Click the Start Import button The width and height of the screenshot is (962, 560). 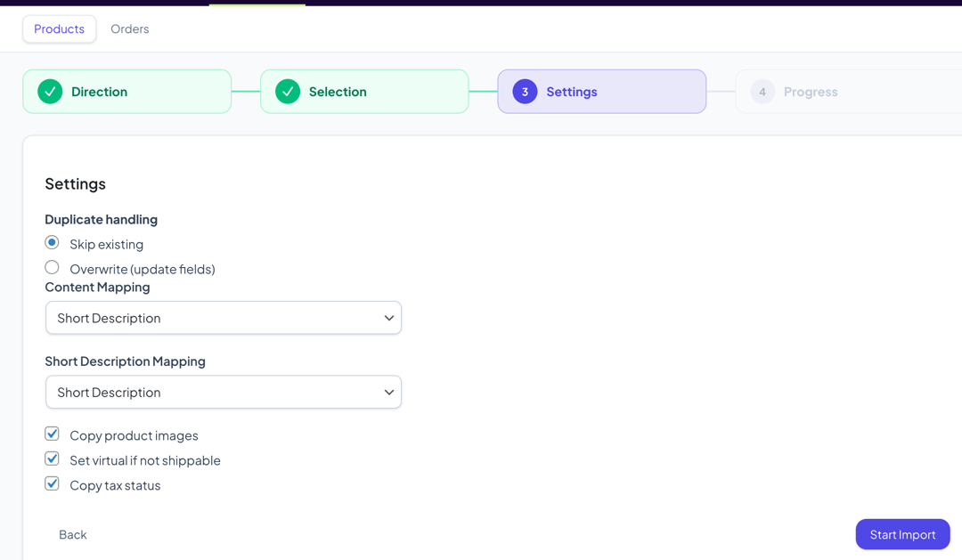[x=902, y=534]
